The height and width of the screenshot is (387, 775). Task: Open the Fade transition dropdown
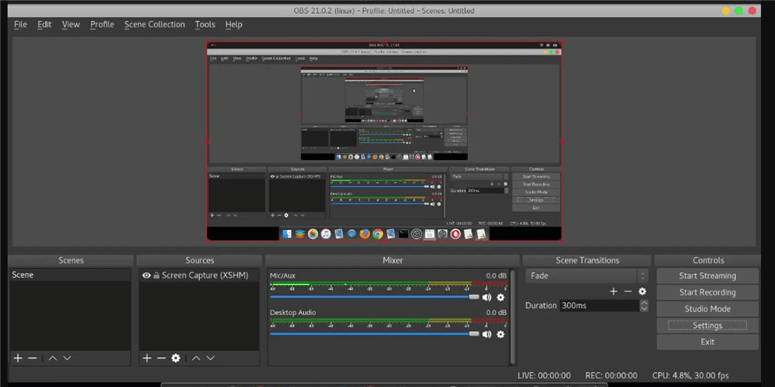(x=586, y=276)
